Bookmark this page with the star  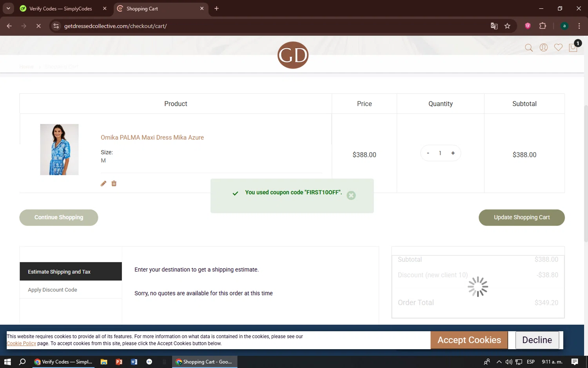(508, 26)
